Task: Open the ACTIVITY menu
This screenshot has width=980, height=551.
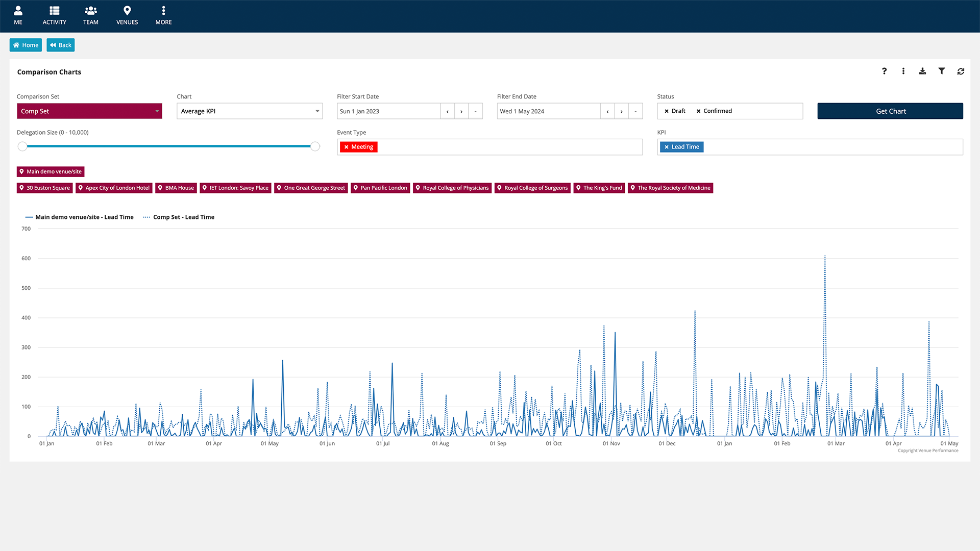Action: click(x=54, y=15)
